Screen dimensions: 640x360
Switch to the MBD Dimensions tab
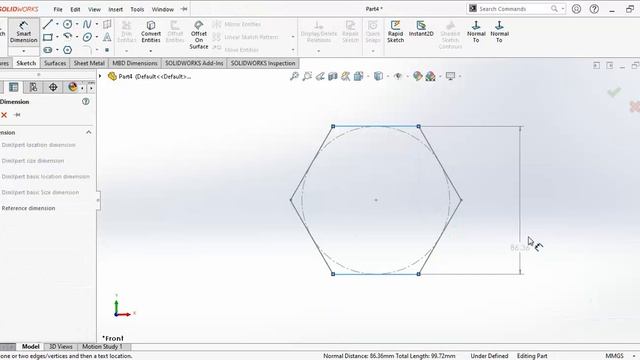point(135,63)
